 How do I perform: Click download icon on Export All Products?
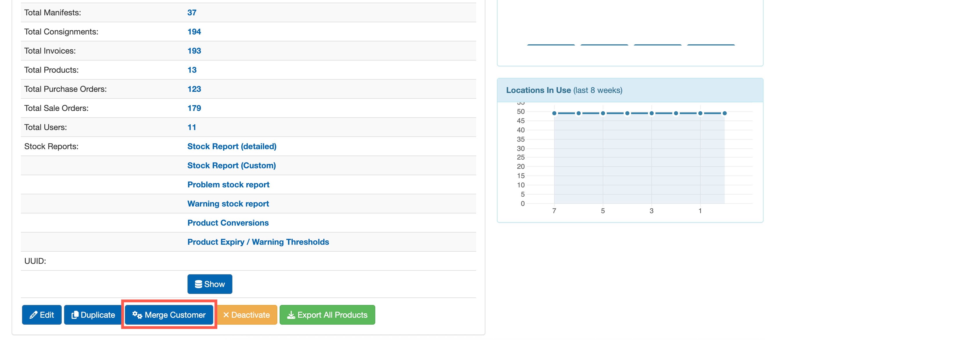point(291,315)
